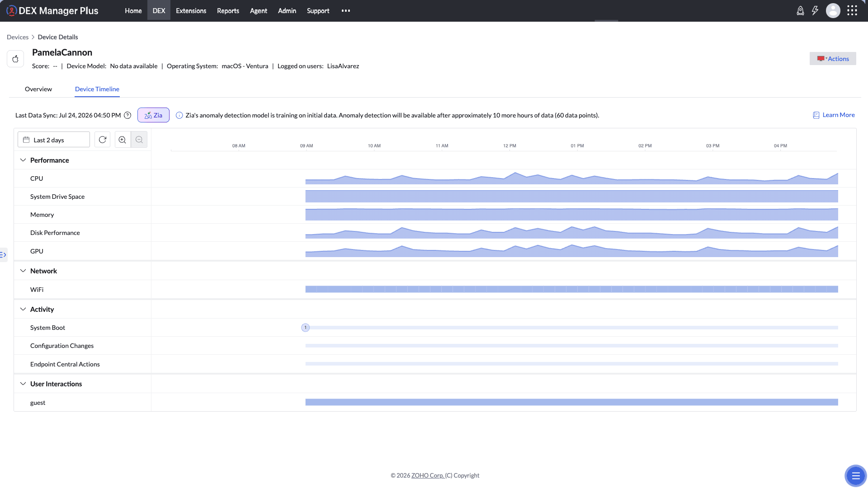
Task: Select the Memory row label
Action: 42,215
